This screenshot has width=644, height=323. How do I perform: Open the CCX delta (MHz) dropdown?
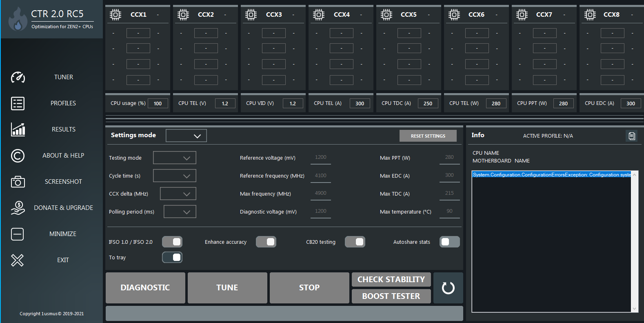(178, 194)
